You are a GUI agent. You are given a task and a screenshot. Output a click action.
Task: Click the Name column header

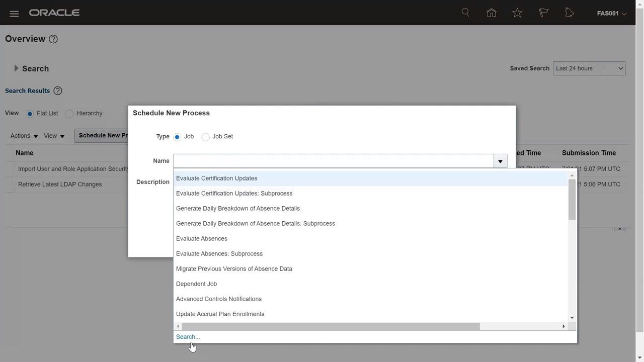coord(24,153)
